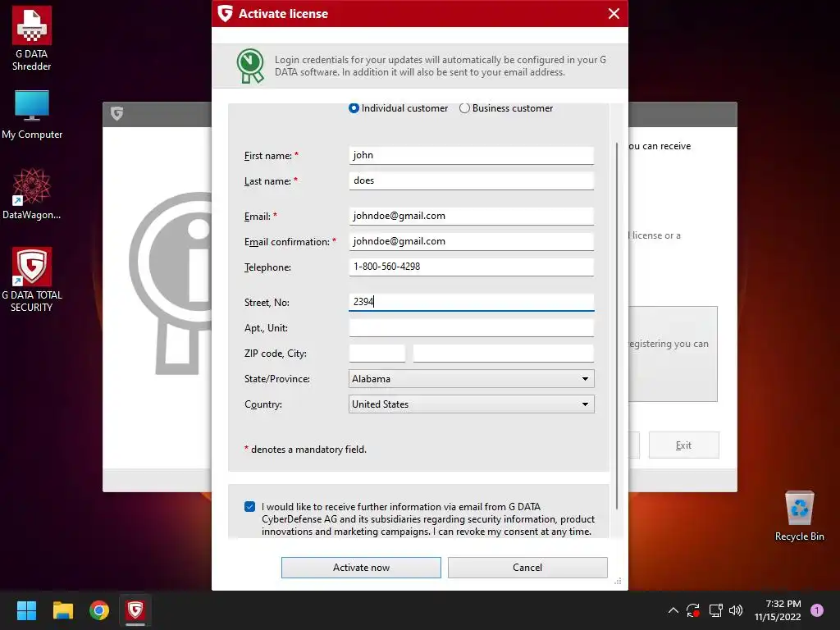Open the My Computer desktop icon
840x630 pixels.
click(32, 115)
